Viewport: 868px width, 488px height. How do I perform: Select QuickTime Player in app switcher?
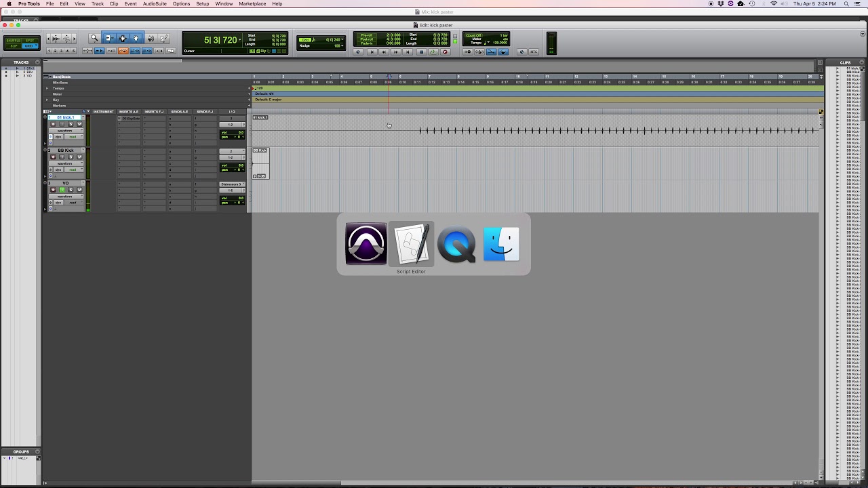[456, 243]
